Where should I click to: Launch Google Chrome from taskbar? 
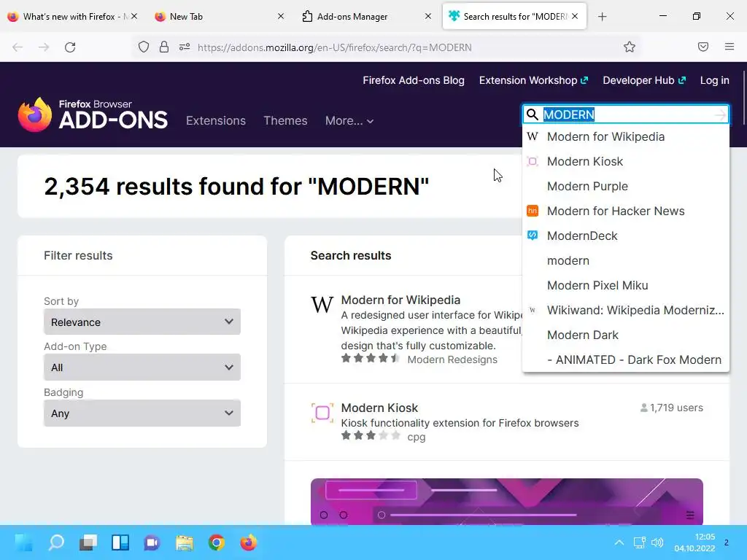tap(216, 542)
